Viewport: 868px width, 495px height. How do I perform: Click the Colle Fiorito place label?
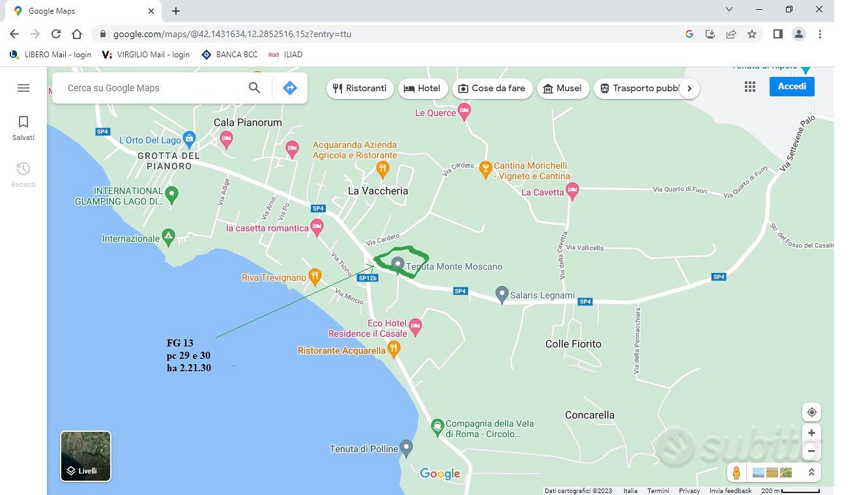(x=573, y=344)
